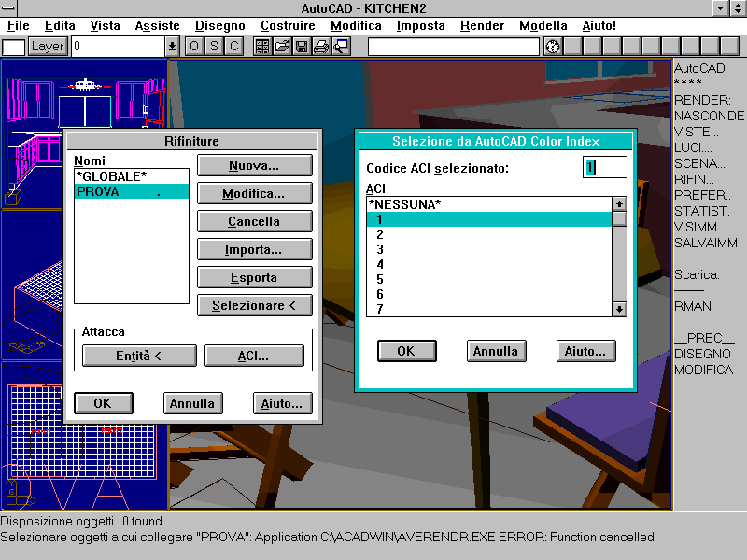
Task: Click LUCI... in the side screen menu
Action: point(693,147)
